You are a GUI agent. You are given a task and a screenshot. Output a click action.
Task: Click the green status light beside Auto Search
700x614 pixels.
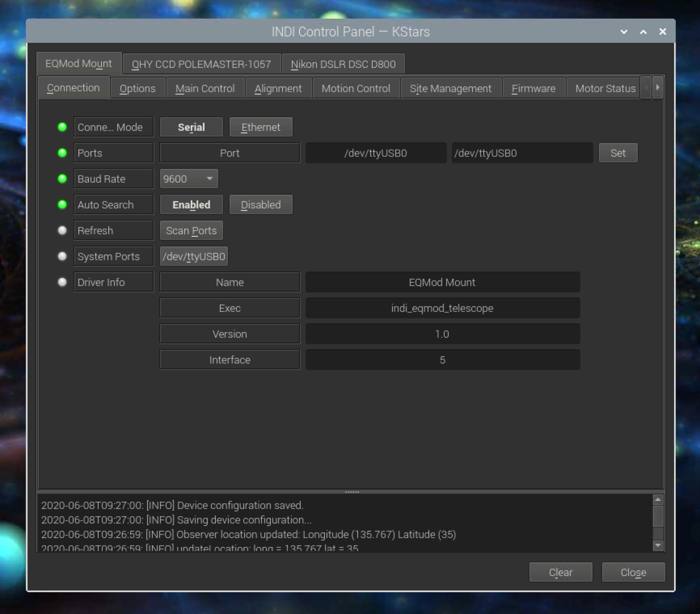click(x=62, y=204)
